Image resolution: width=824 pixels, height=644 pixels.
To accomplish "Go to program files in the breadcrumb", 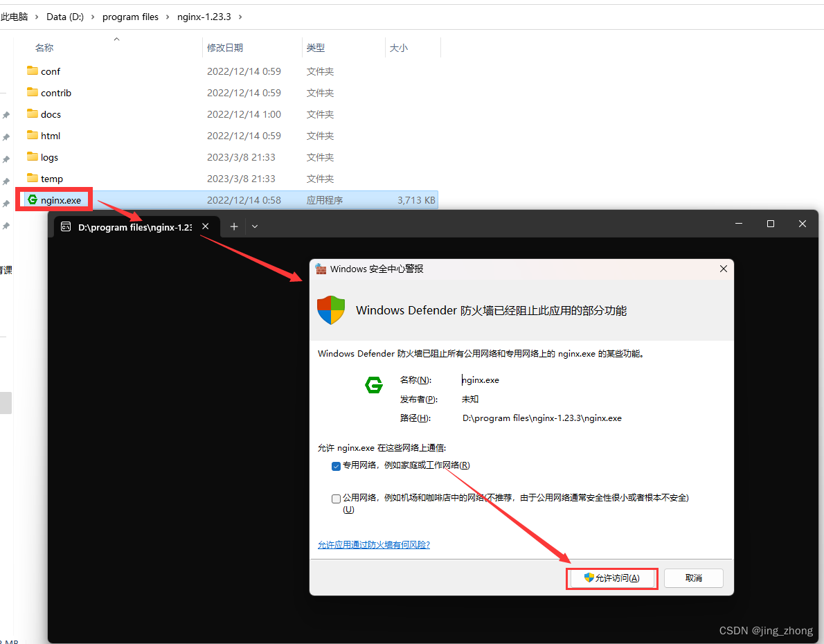I will point(130,17).
